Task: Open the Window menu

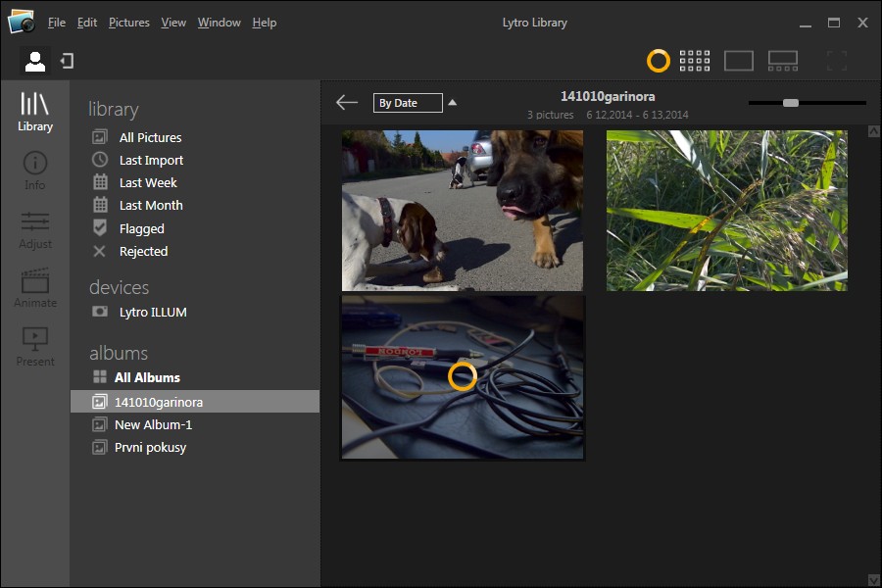Action: (x=219, y=23)
